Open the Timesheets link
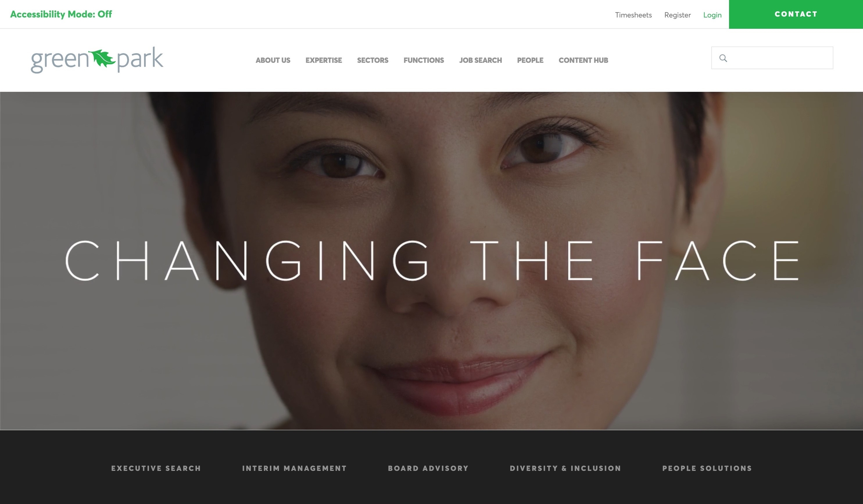 [x=633, y=15]
